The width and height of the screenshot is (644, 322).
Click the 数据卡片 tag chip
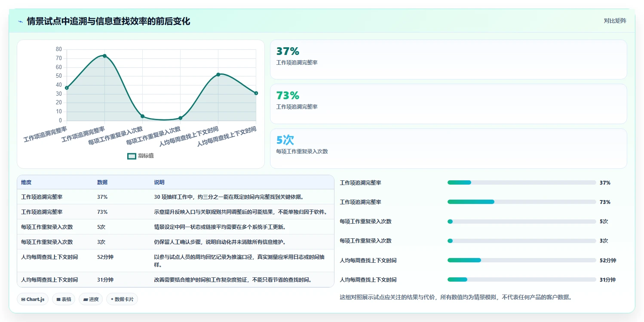pos(122,299)
